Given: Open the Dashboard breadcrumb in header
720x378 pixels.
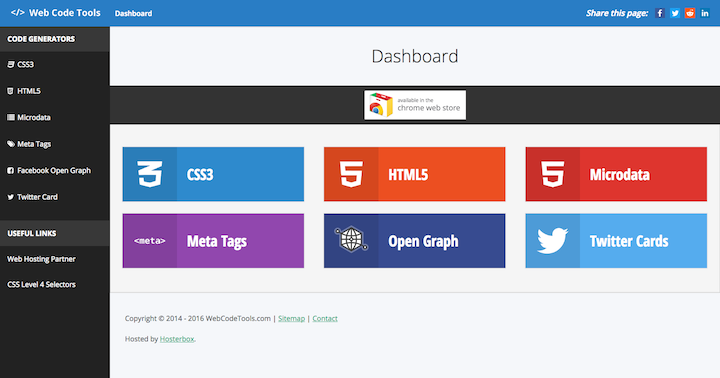Looking at the screenshot, I should 133,13.
